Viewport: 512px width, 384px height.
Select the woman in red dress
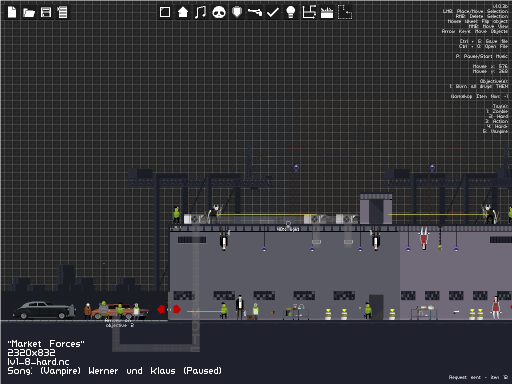tap(495, 307)
